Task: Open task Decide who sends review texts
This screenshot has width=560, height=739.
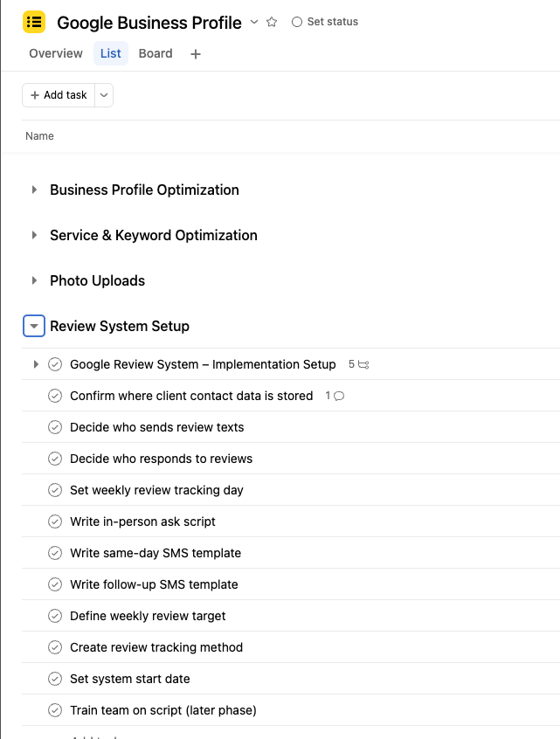Action: [x=157, y=427]
